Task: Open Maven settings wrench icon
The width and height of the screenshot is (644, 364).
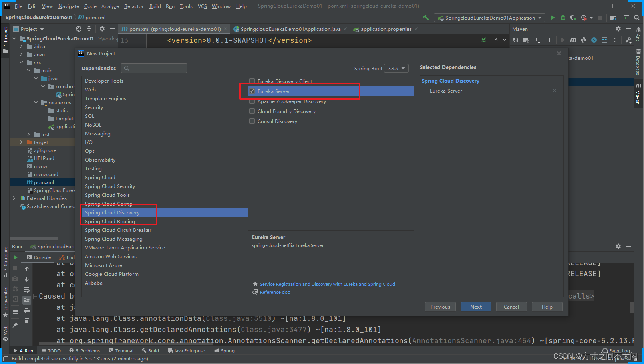Action: click(628, 40)
